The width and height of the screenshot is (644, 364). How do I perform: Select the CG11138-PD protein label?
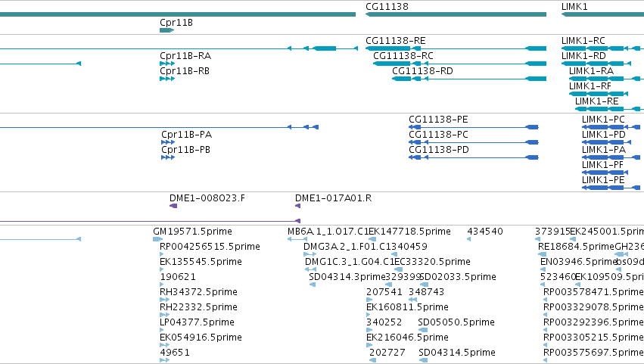439,150
